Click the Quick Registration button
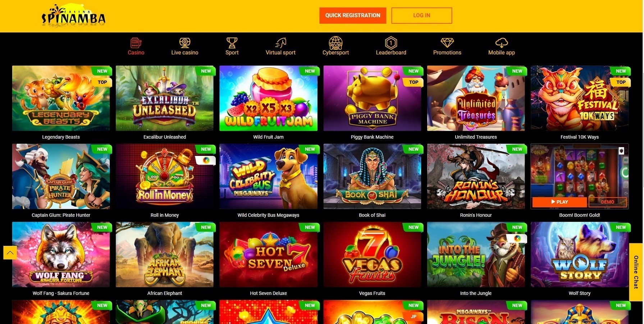 pyautogui.click(x=352, y=15)
